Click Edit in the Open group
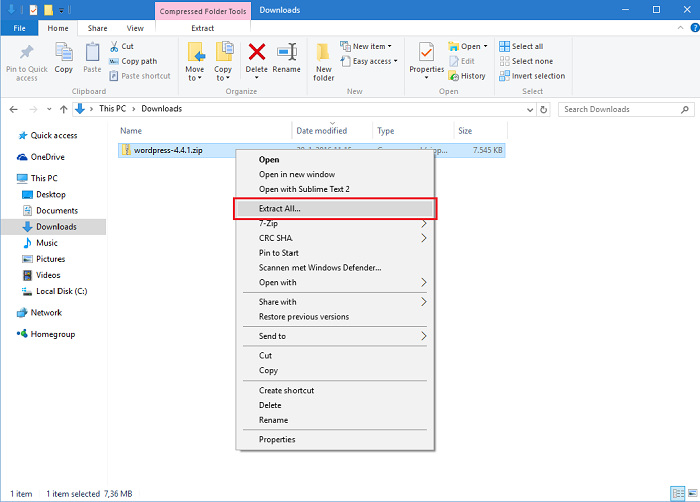 coord(462,61)
